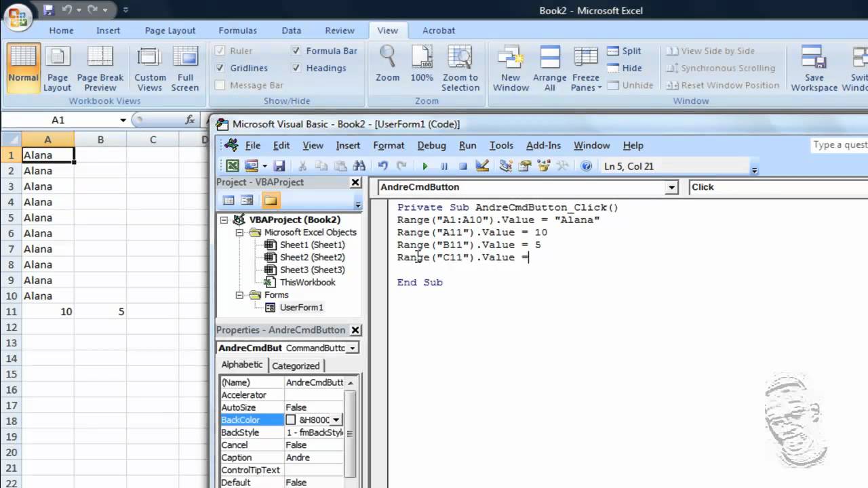Open the Excel Name Box dropdown arrow
This screenshot has width=868, height=488.
tap(123, 120)
